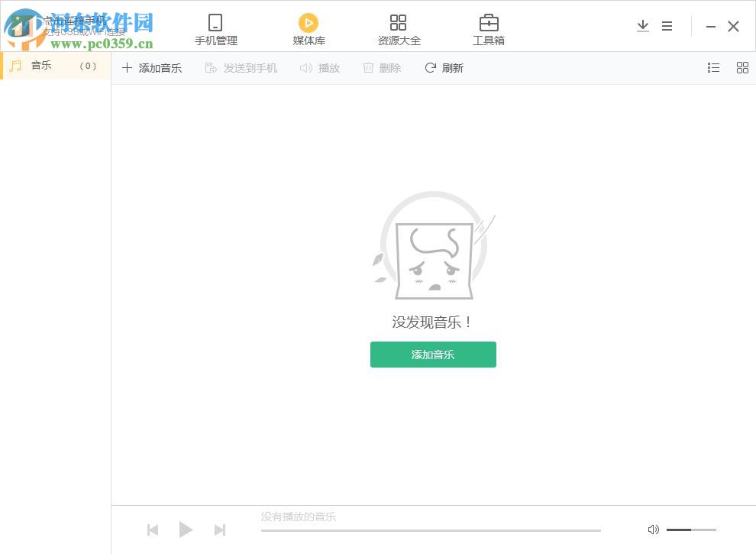Open the main hamburger menu
Screen dimensions: 756x554
(x=667, y=25)
